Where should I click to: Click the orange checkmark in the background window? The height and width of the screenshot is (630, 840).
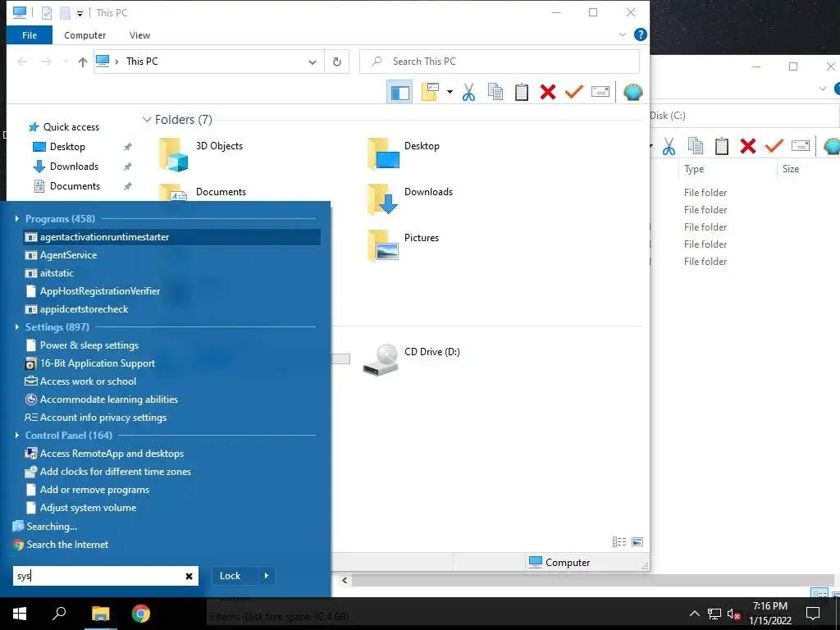(x=774, y=146)
